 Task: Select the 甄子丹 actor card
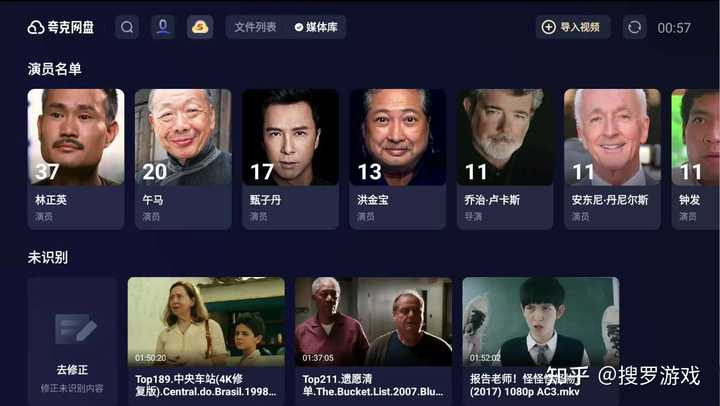pos(291,159)
